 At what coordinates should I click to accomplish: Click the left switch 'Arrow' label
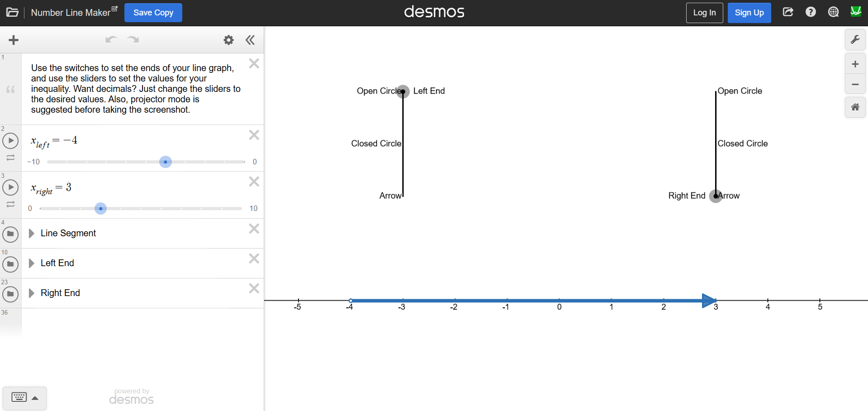click(390, 196)
